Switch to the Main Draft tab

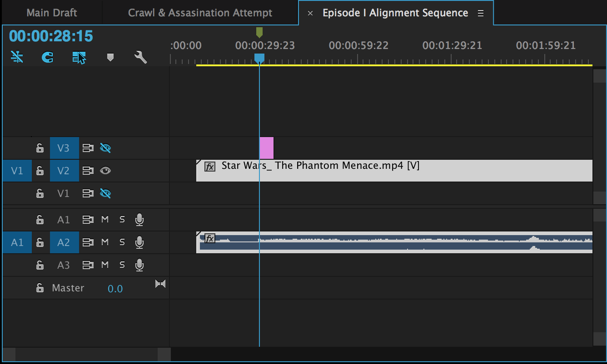52,13
